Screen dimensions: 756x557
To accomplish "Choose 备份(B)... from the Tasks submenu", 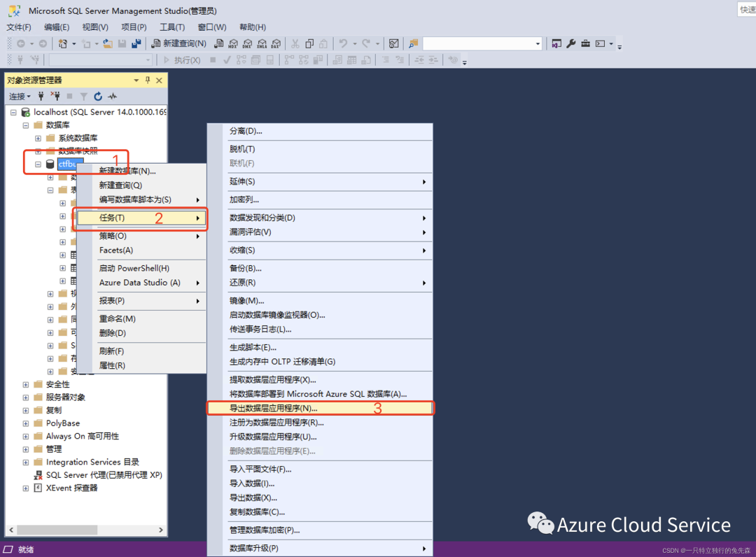I will tap(320, 269).
